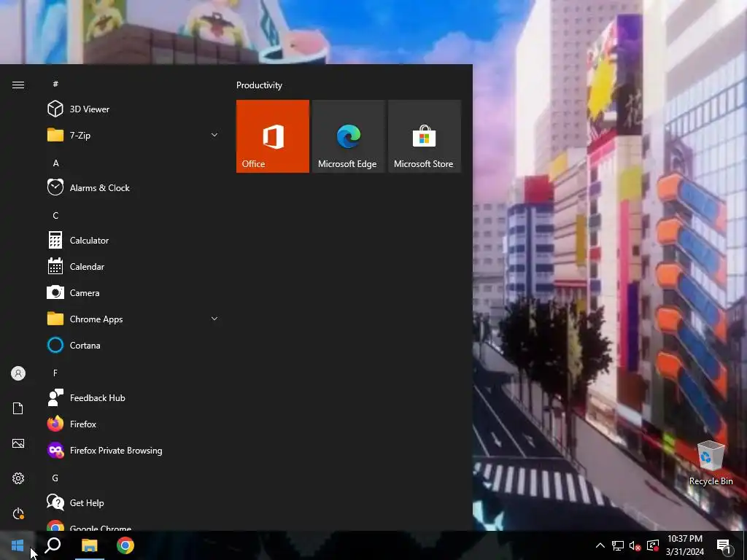
Task: Open the Calendar app
Action: point(133,266)
